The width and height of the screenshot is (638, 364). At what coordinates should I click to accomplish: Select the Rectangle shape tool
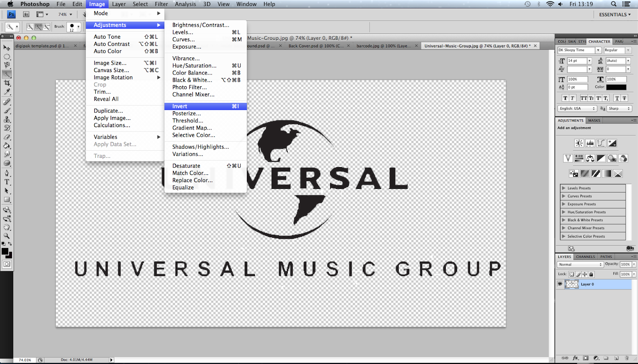[x=7, y=199]
